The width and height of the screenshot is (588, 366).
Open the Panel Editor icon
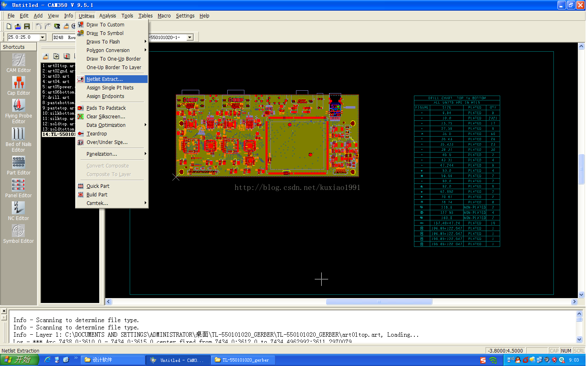[x=18, y=186]
